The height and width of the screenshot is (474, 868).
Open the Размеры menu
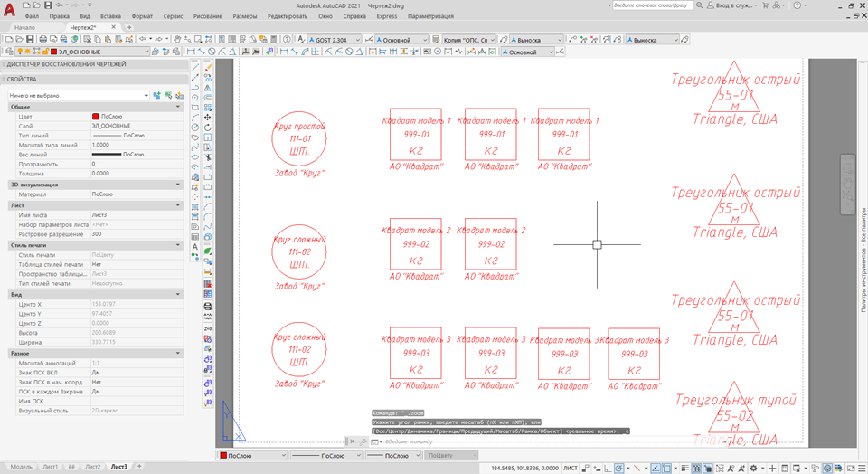click(245, 16)
